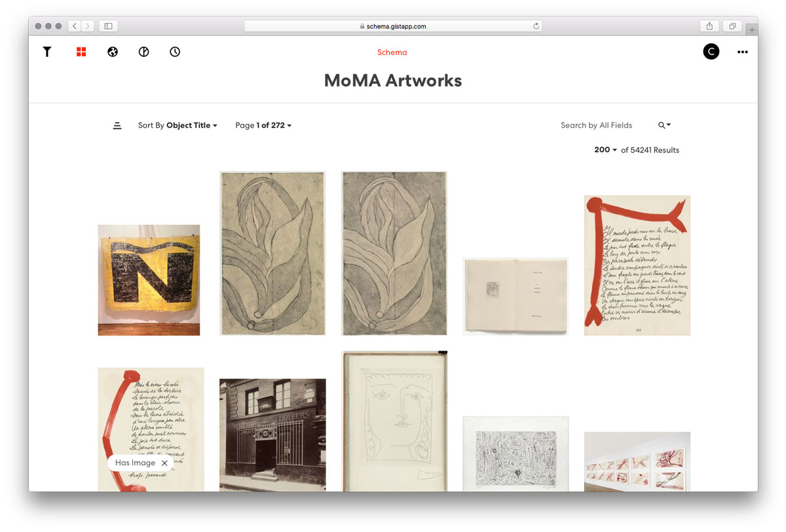The height and width of the screenshot is (532, 786).
Task: Open the clock timeline view icon
Action: (x=175, y=52)
